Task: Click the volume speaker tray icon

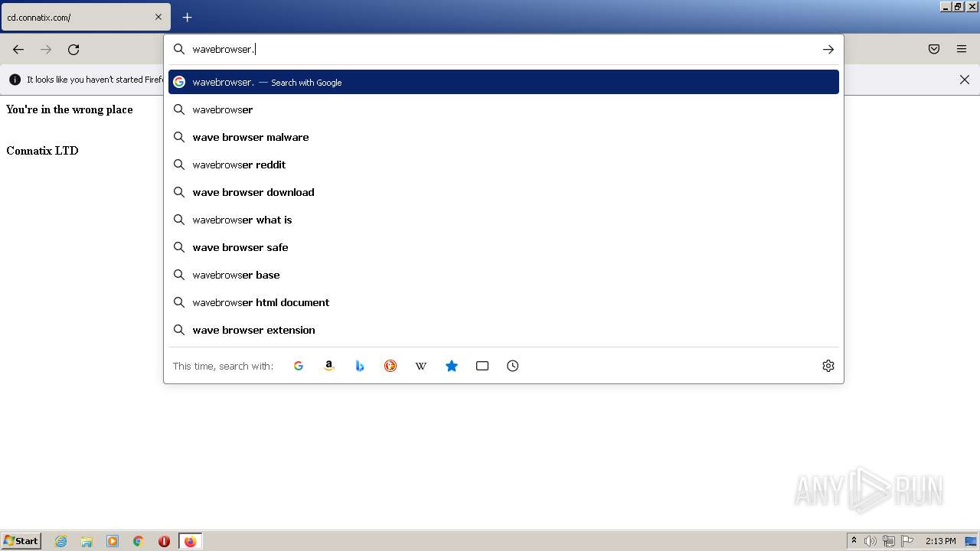Action: click(x=871, y=541)
